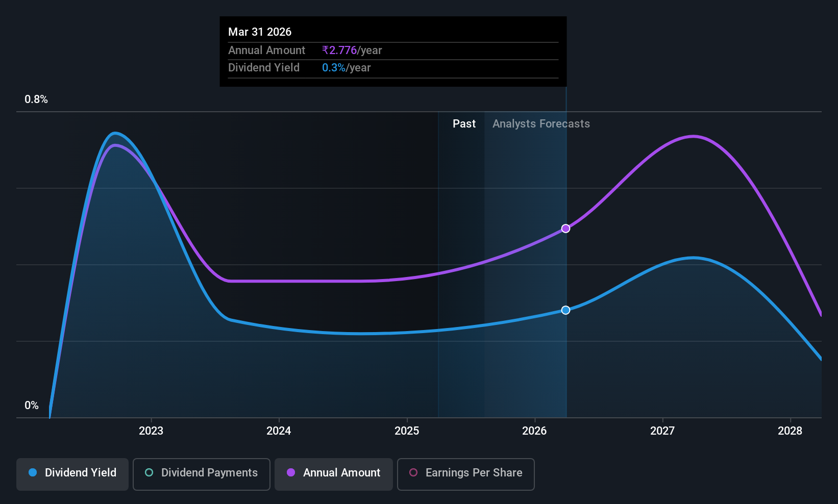The image size is (838, 504).
Task: Click the 0% y-axis label
Action: tap(32, 406)
